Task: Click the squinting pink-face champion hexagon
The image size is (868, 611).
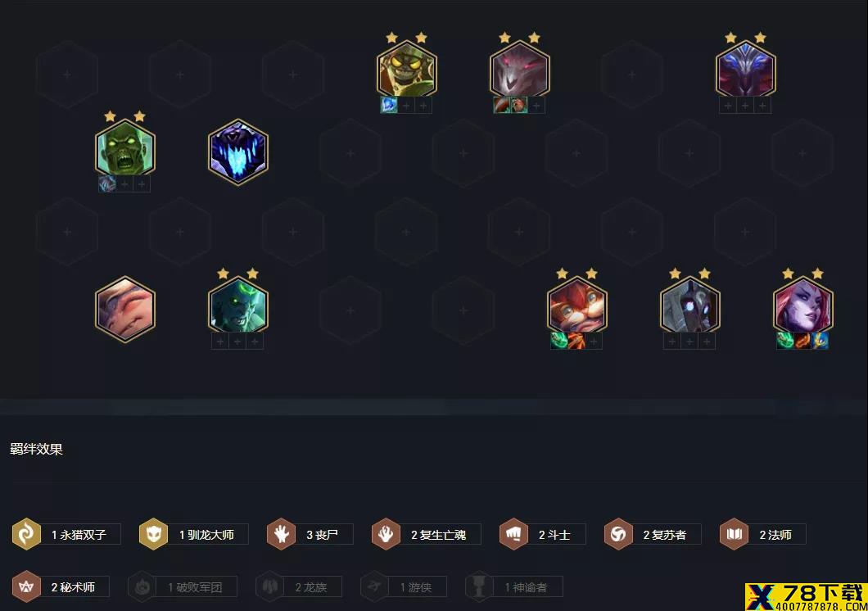Action: pyautogui.click(x=125, y=309)
